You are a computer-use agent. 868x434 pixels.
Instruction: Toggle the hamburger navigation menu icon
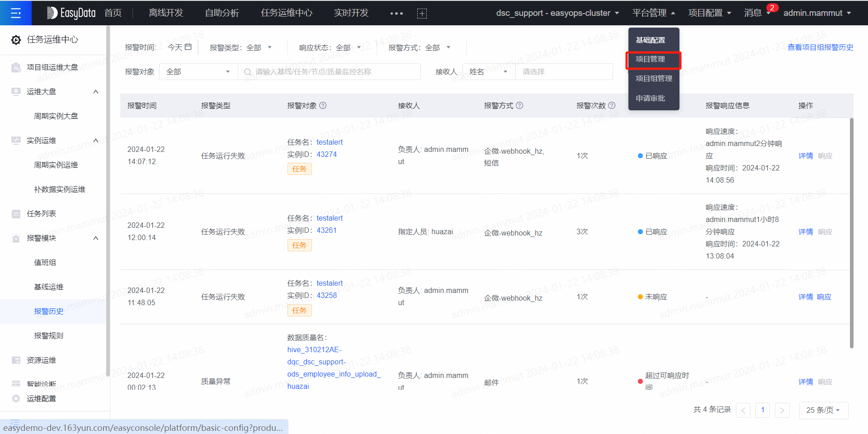pos(16,13)
